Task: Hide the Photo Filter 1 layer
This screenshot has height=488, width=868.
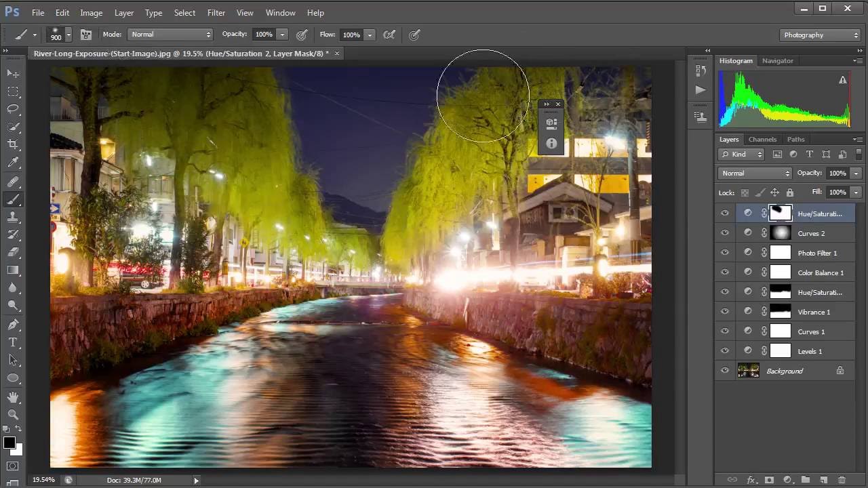Action: pos(725,253)
